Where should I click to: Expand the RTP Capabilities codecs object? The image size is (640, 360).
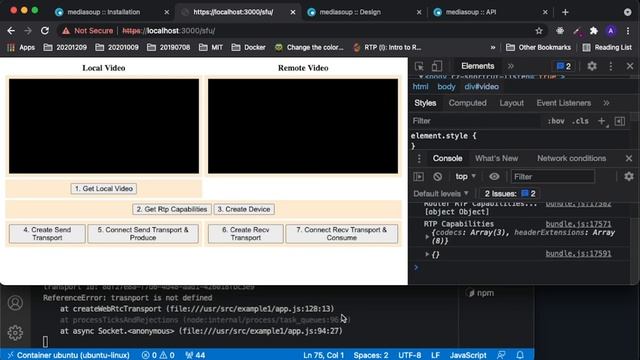427,236
